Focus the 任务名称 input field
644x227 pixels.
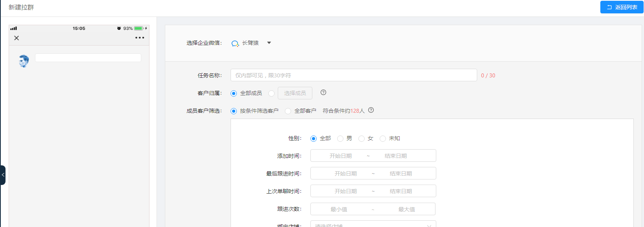(354, 75)
